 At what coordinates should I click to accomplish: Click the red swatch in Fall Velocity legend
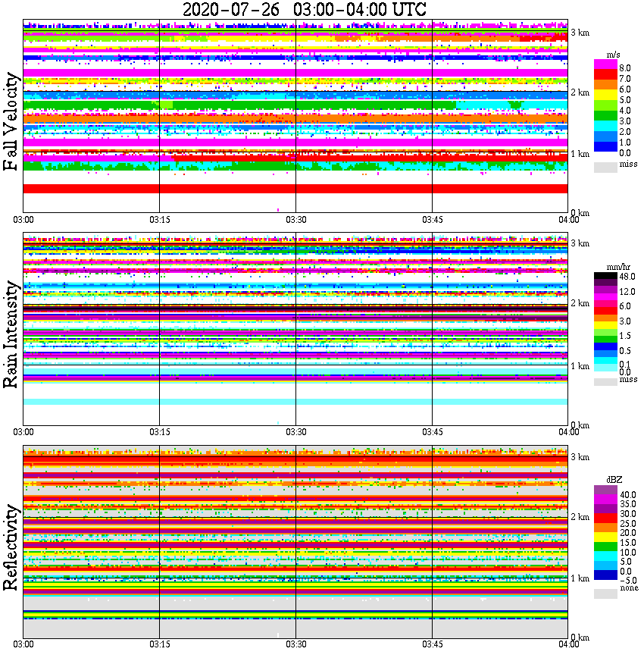pos(605,75)
